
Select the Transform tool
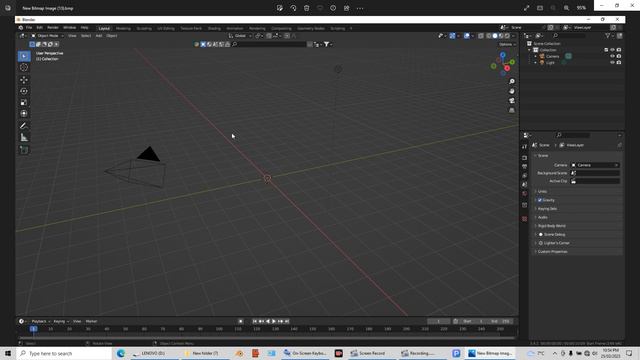tap(24, 114)
